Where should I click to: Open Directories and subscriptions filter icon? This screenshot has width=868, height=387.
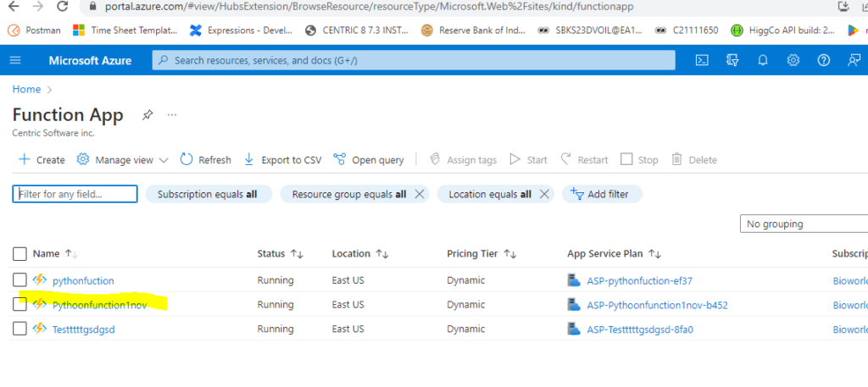point(732,60)
